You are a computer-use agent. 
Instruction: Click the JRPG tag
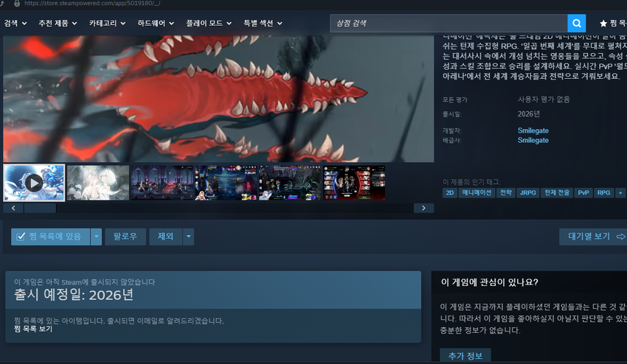(x=528, y=193)
